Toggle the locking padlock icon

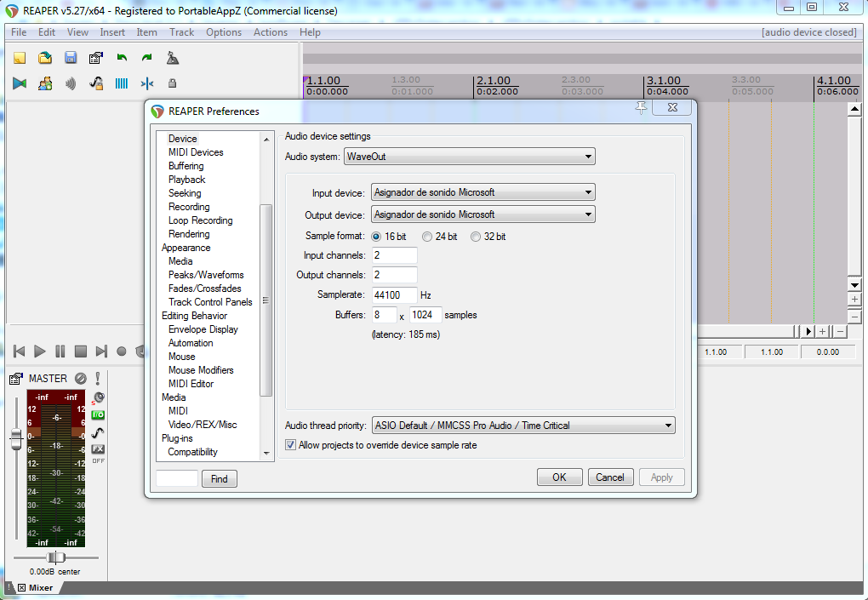point(172,83)
